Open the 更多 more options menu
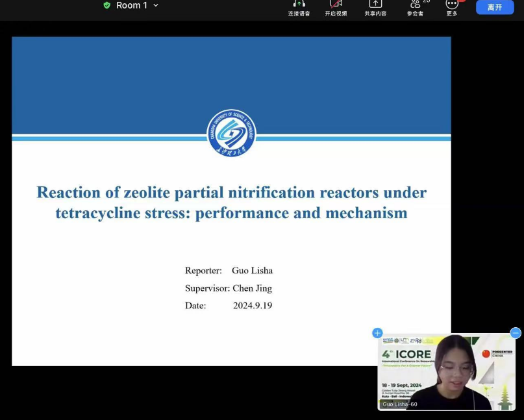The height and width of the screenshot is (420, 524). coord(452,7)
